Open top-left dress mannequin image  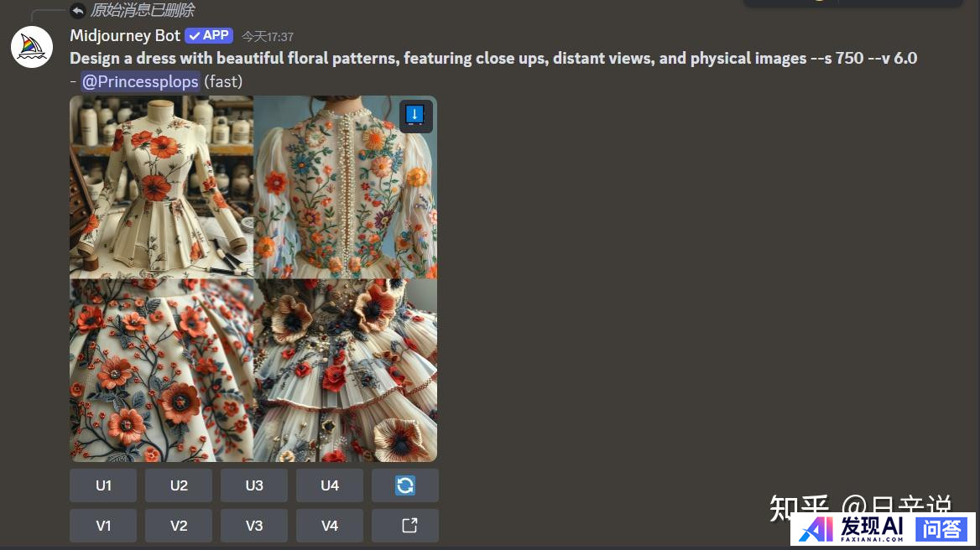coord(161,187)
